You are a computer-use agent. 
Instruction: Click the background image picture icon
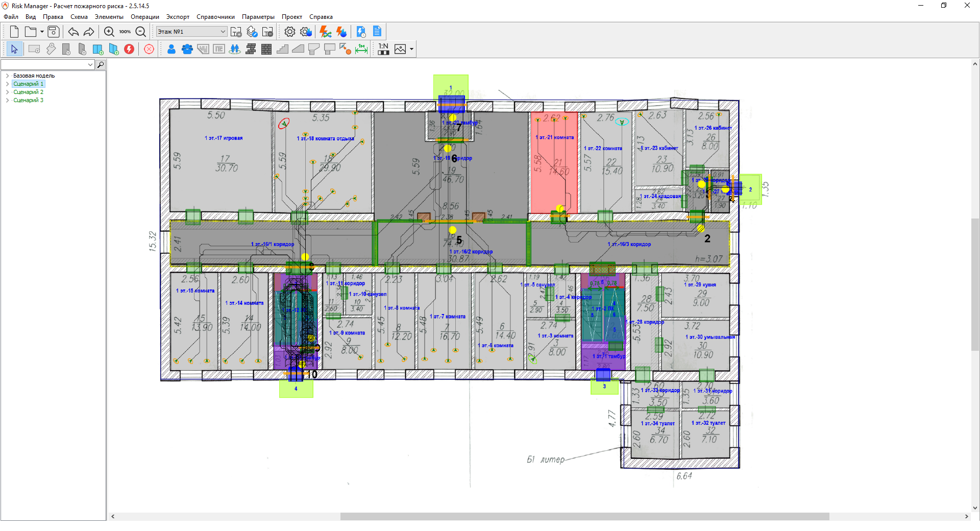[x=400, y=49]
